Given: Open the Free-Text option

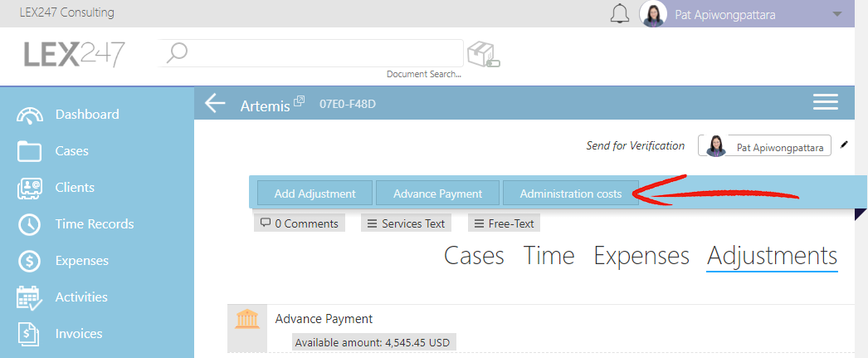Looking at the screenshot, I should pos(504,223).
